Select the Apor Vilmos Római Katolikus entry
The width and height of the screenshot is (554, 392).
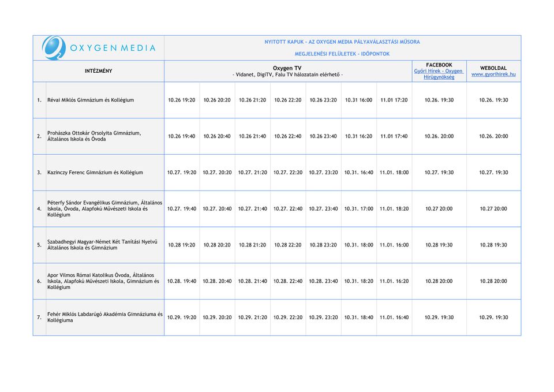click(x=103, y=281)
